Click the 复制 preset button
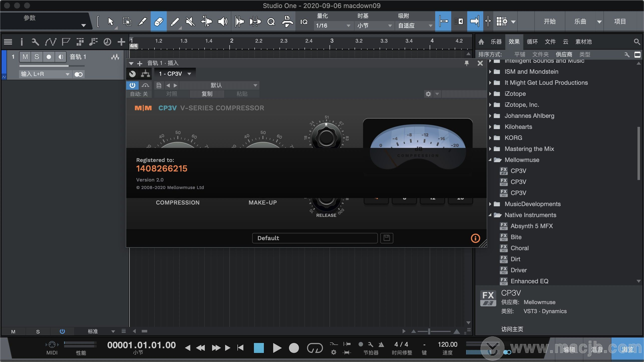This screenshot has width=644, height=362. (x=207, y=94)
